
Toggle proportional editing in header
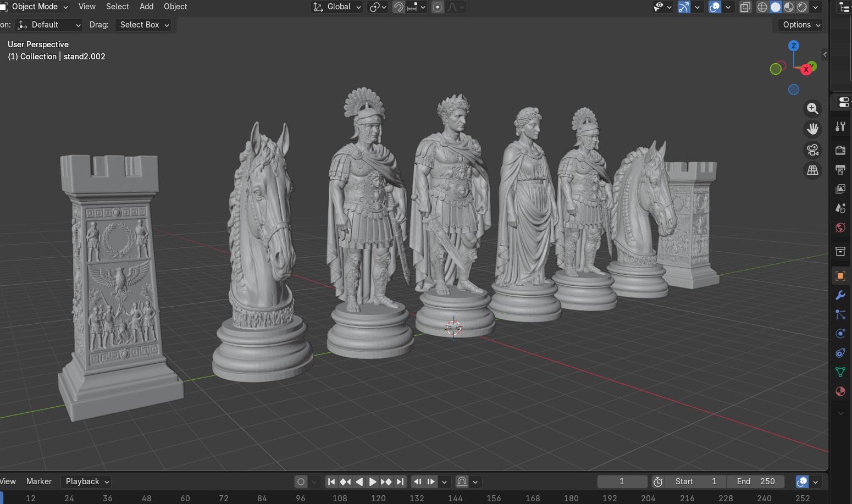[438, 7]
